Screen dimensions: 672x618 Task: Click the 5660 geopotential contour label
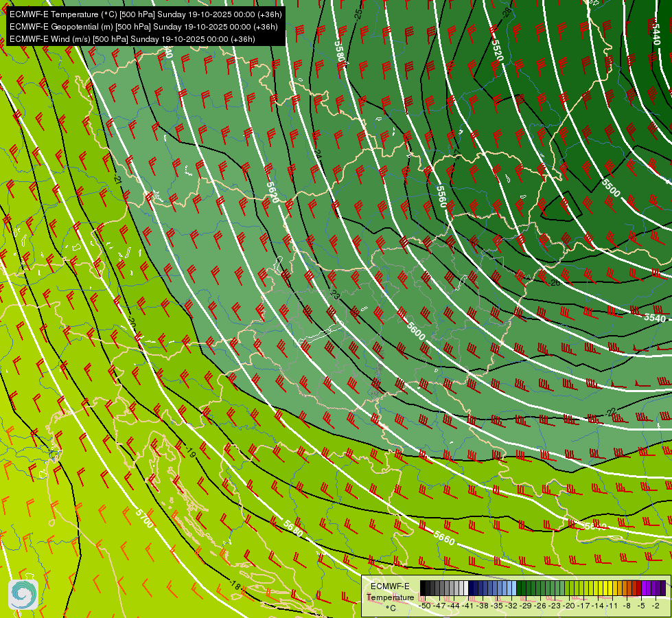444,538
